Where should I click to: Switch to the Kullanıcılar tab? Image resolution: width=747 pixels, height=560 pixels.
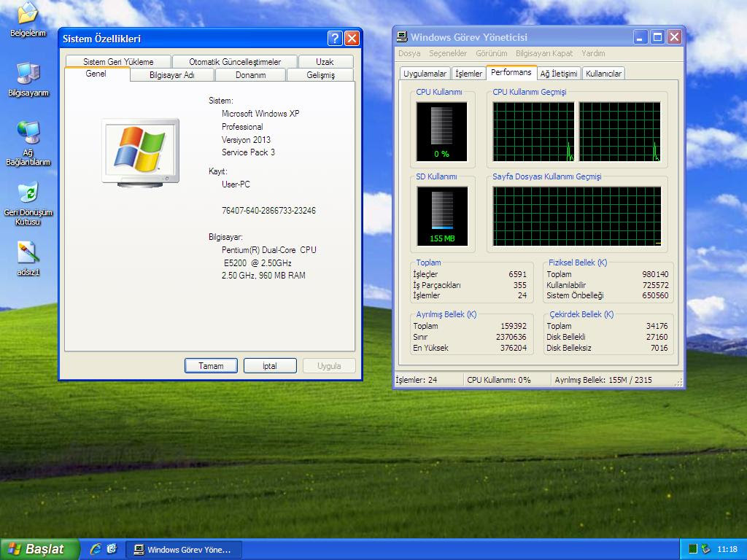click(603, 74)
